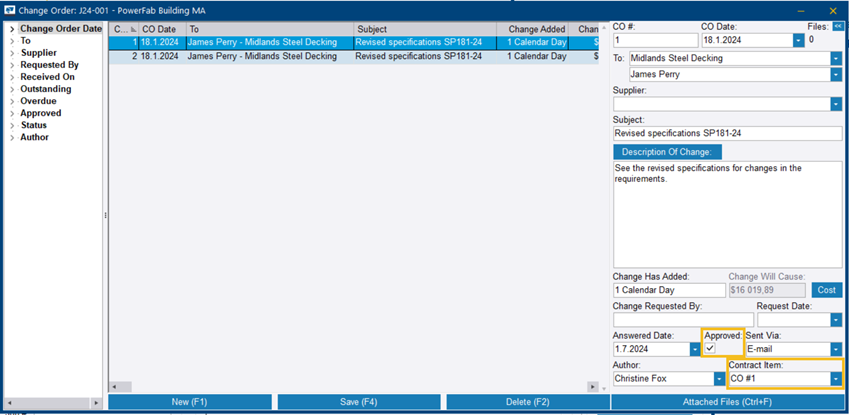Toggle the Approved checkbox

click(710, 348)
